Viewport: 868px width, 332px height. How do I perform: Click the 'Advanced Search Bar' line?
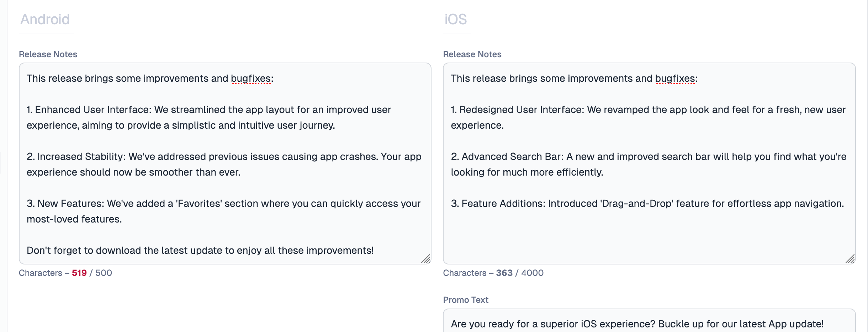tap(649, 164)
